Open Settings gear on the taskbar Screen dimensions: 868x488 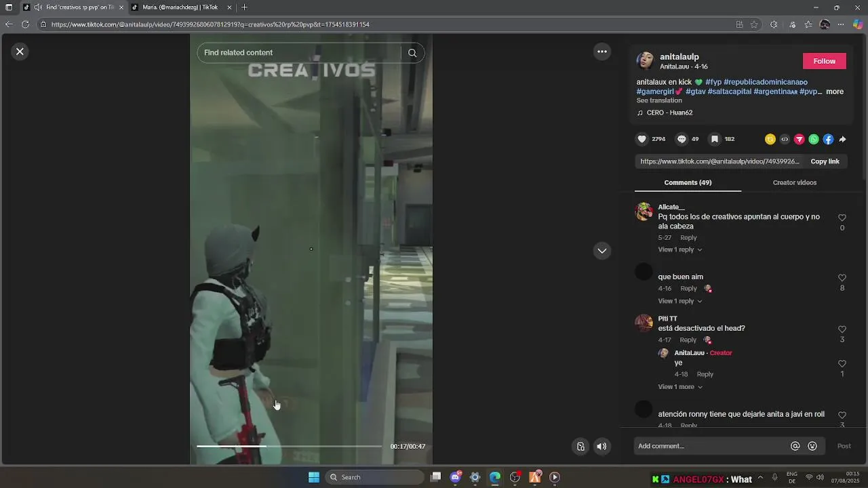coord(475,477)
